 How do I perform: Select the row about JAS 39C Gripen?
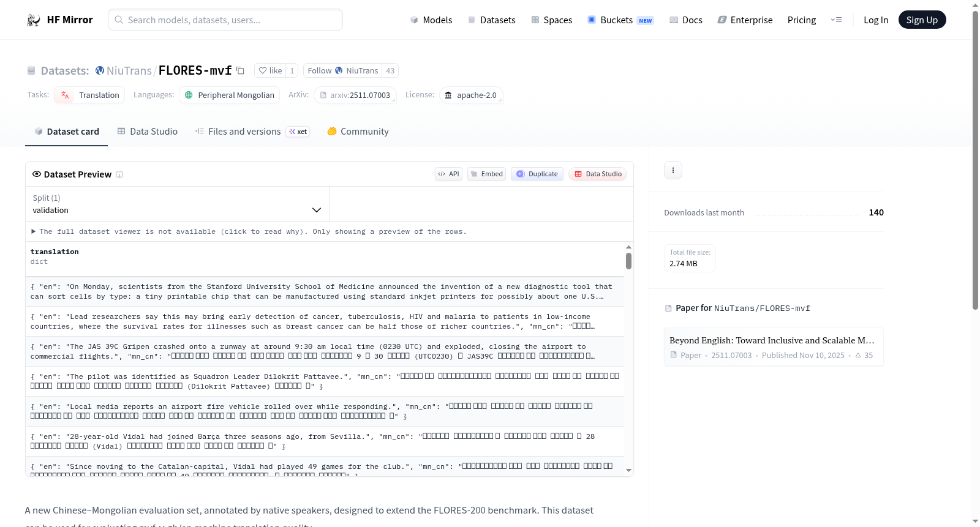325,352
